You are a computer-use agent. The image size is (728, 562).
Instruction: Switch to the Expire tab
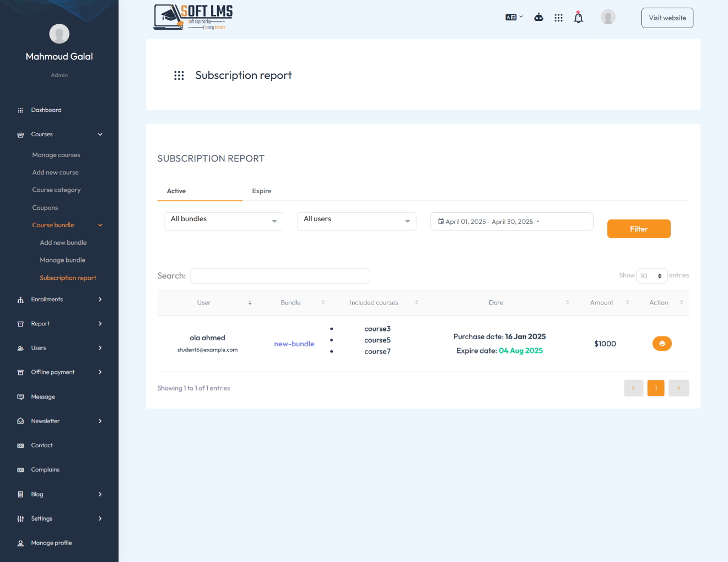pos(262,191)
